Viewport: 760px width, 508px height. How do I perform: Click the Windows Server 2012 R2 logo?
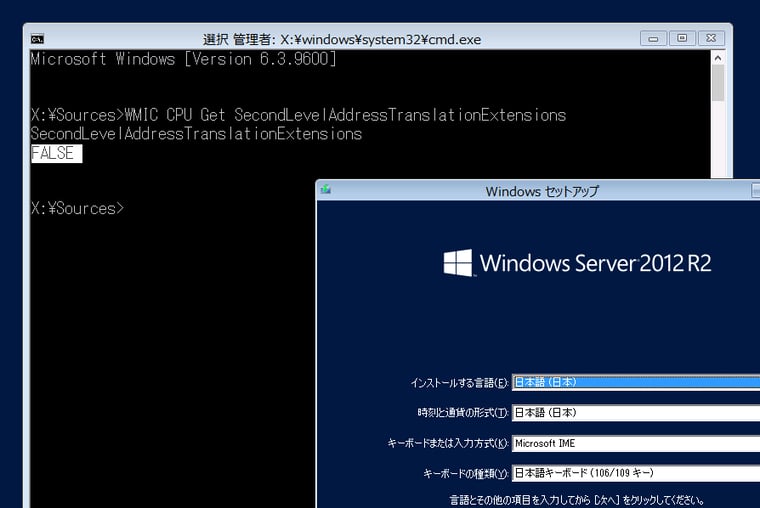click(577, 263)
